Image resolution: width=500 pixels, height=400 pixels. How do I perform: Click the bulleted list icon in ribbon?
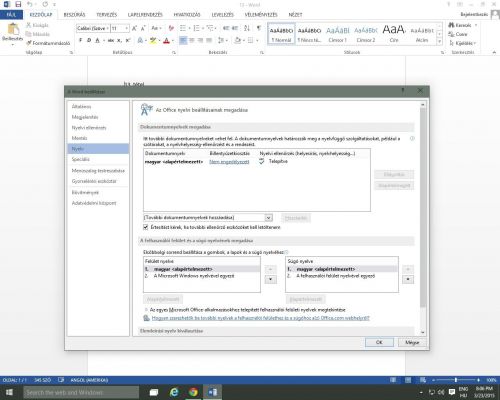tap(183, 28)
